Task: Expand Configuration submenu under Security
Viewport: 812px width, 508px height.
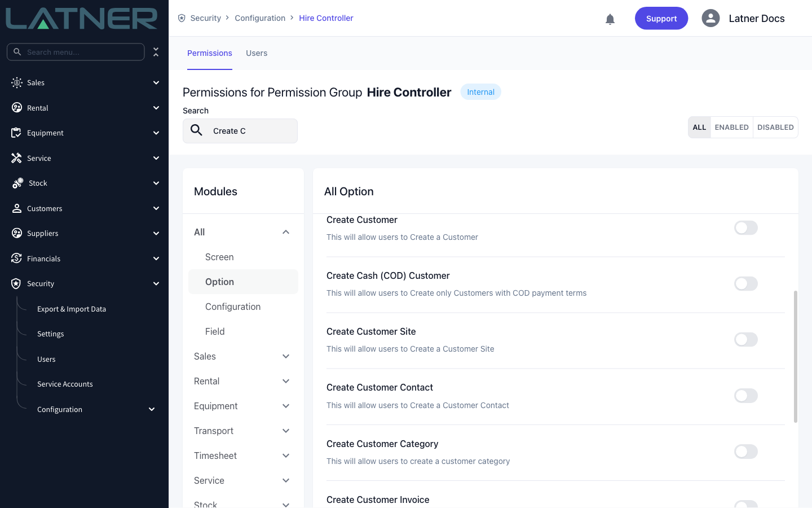Action: point(152,409)
